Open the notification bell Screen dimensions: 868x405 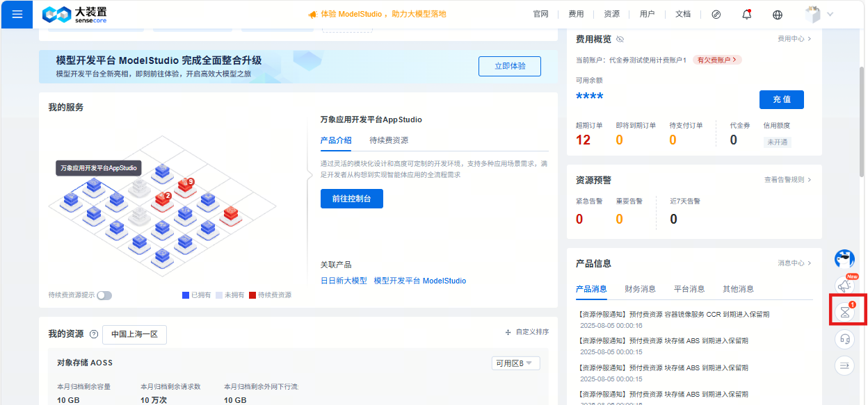(x=747, y=15)
